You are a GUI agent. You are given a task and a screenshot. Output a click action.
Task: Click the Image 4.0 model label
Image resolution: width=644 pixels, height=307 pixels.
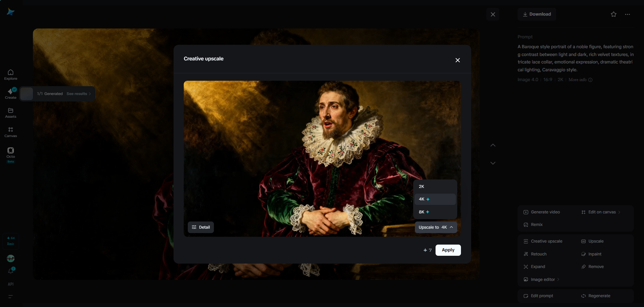tap(528, 80)
